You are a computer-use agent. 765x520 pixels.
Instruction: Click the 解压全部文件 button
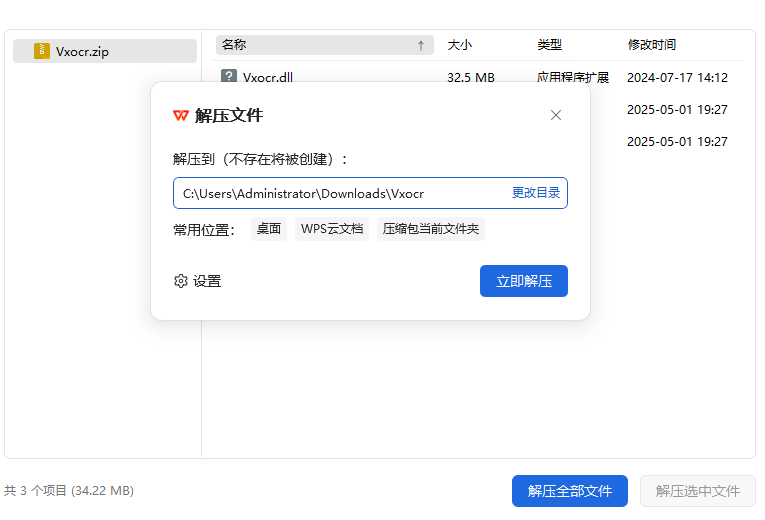(570, 491)
